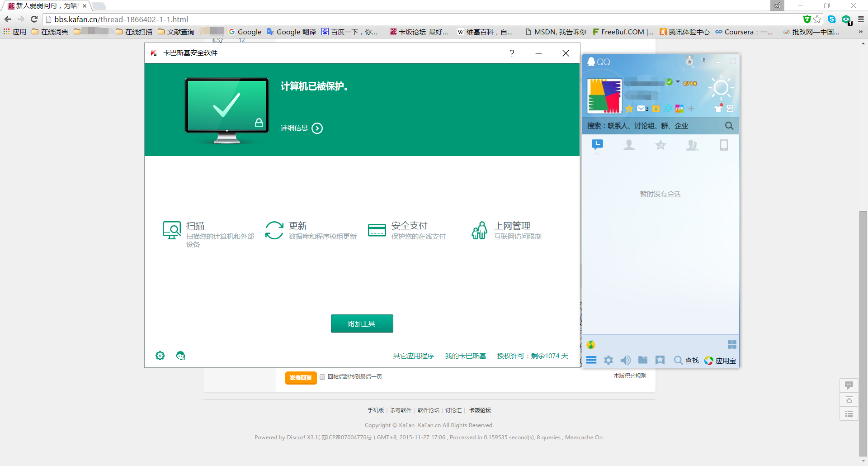
Task: Open Kaspersky settings gear icon
Action: point(160,356)
